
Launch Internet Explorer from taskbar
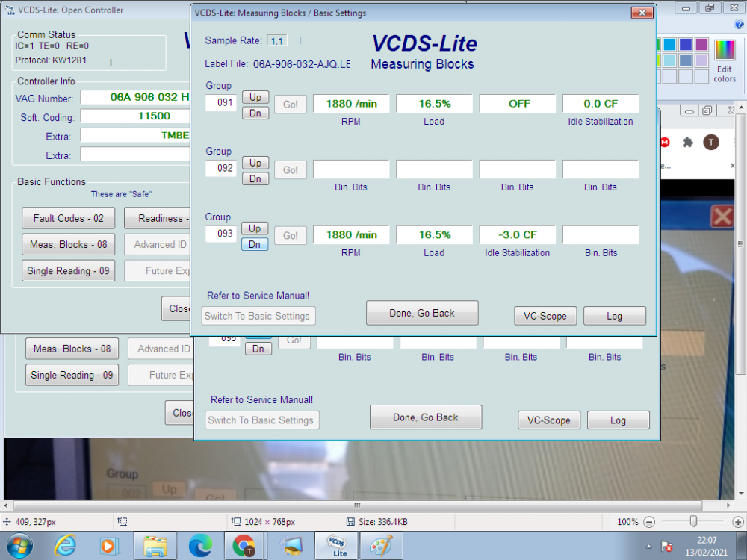[x=65, y=546]
